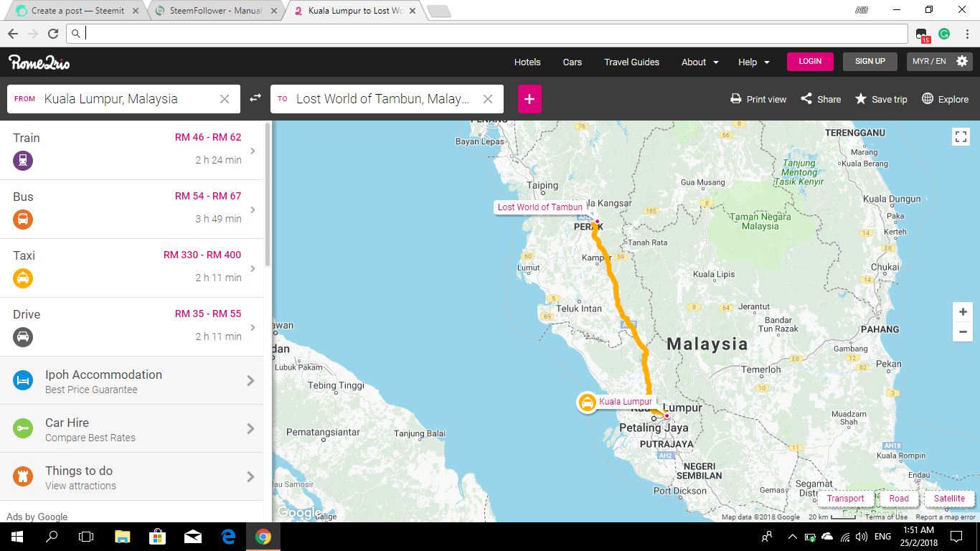Close the Create a post Steemit tab

[x=136, y=11]
